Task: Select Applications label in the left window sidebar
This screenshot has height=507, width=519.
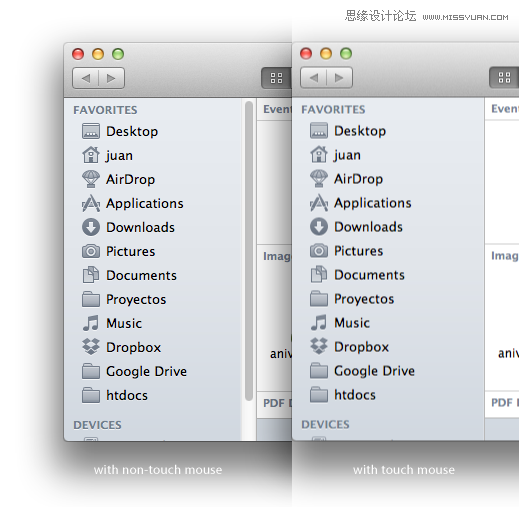Action: (x=145, y=204)
